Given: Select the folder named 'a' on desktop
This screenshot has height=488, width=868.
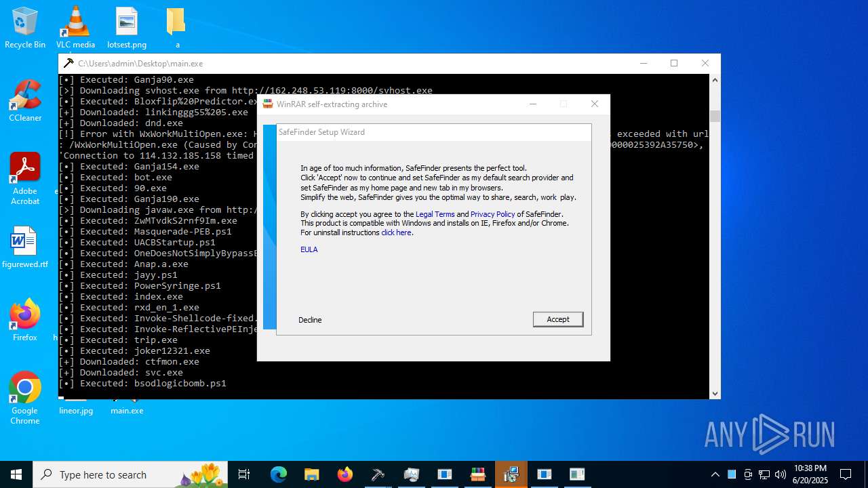Looking at the screenshot, I should coord(177,28).
